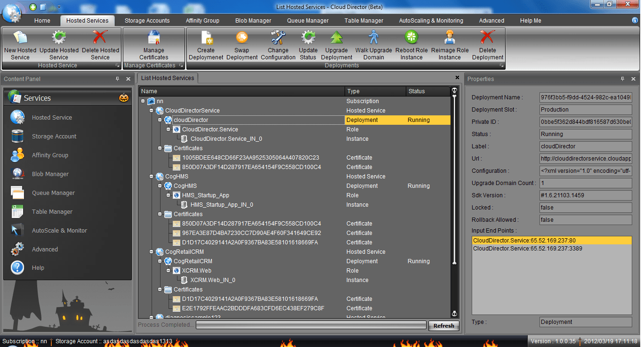Toggle the Properties panel pin icon
Image resolution: width=644 pixels, height=347 pixels.
coord(622,79)
